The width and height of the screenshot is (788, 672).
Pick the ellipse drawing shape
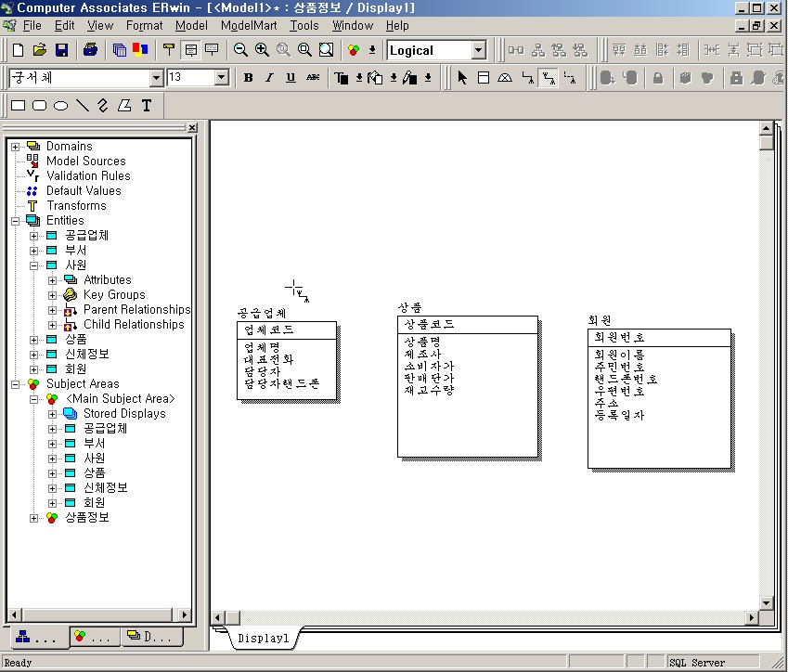61,106
